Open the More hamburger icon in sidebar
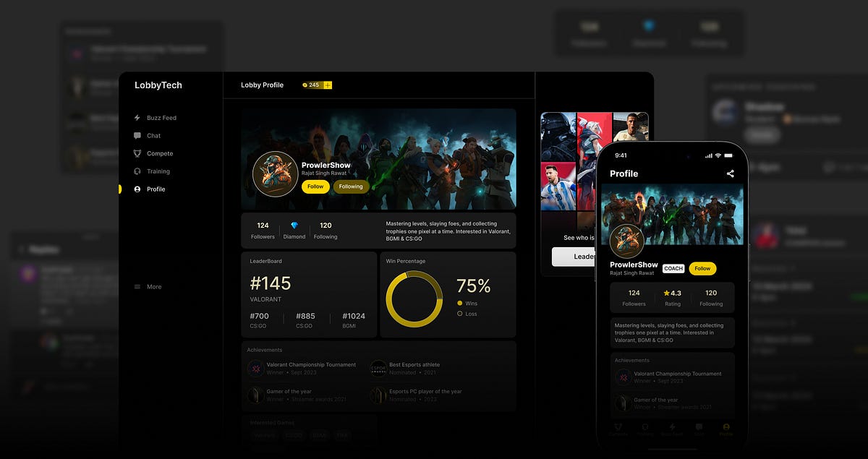This screenshot has width=868, height=459. pyautogui.click(x=137, y=287)
